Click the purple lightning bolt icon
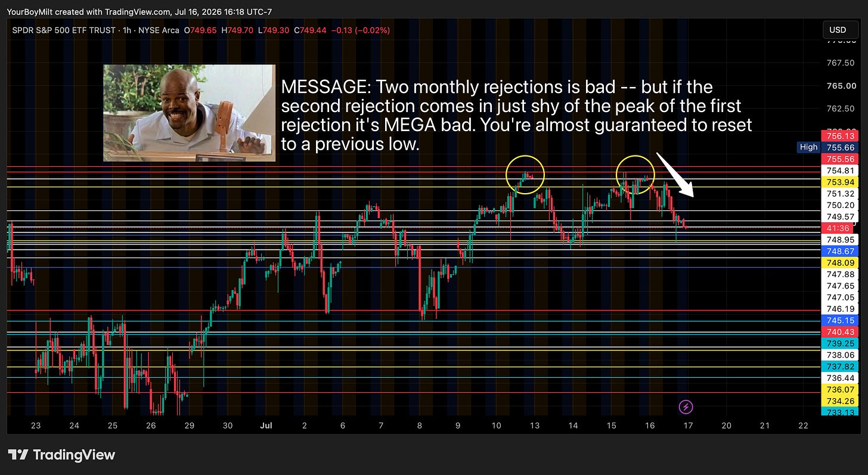 (686, 407)
